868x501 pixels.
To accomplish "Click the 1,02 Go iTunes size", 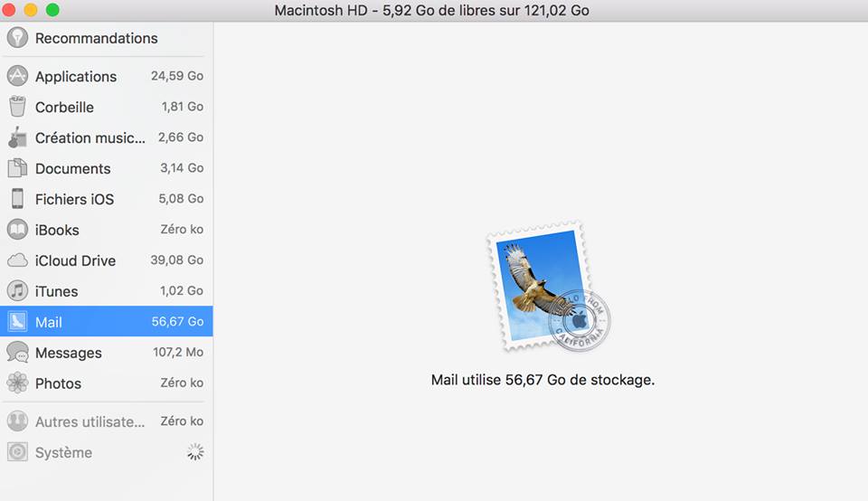I will (182, 290).
